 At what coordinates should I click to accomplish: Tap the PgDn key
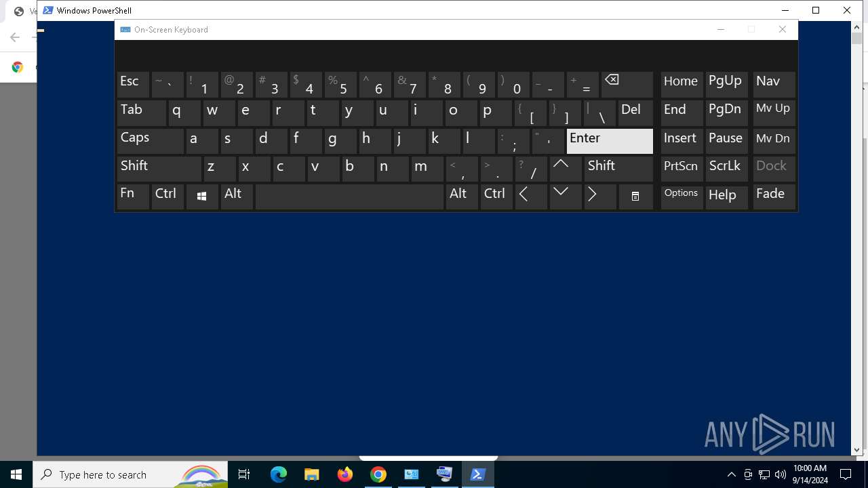click(x=726, y=113)
